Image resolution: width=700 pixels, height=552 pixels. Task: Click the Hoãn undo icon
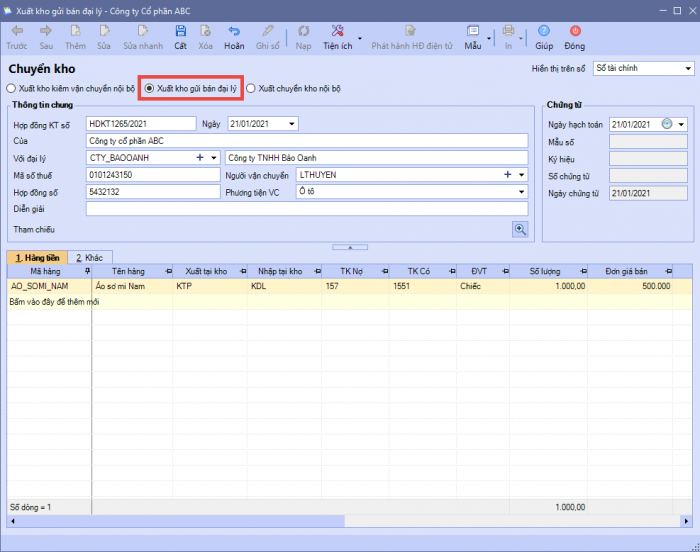[234, 32]
